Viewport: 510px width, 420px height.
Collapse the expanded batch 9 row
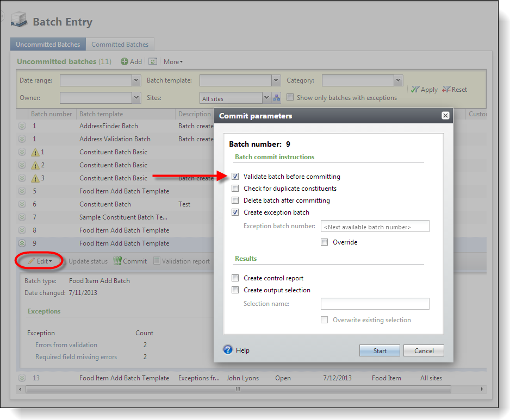pyautogui.click(x=22, y=243)
